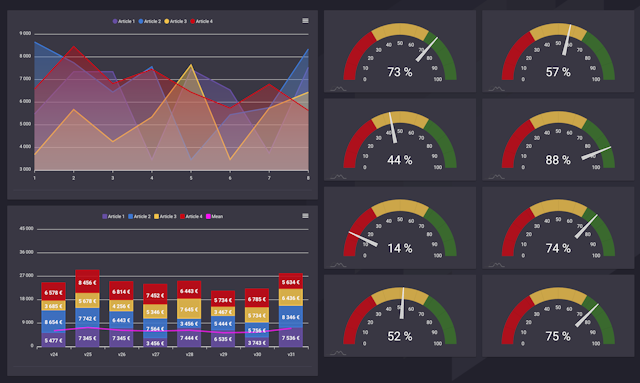This screenshot has width=640, height=383.
Task: Click sparkline icon in the 88 % gauge
Action: coord(496,177)
